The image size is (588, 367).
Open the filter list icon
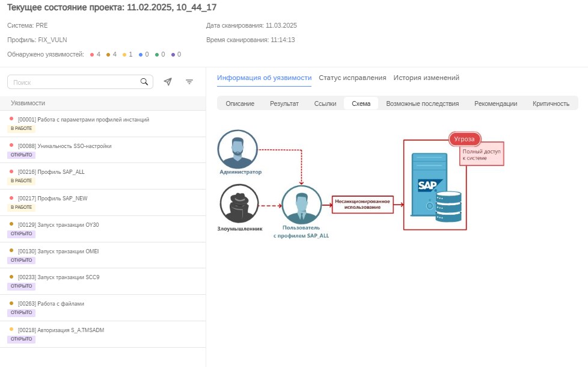(x=189, y=82)
